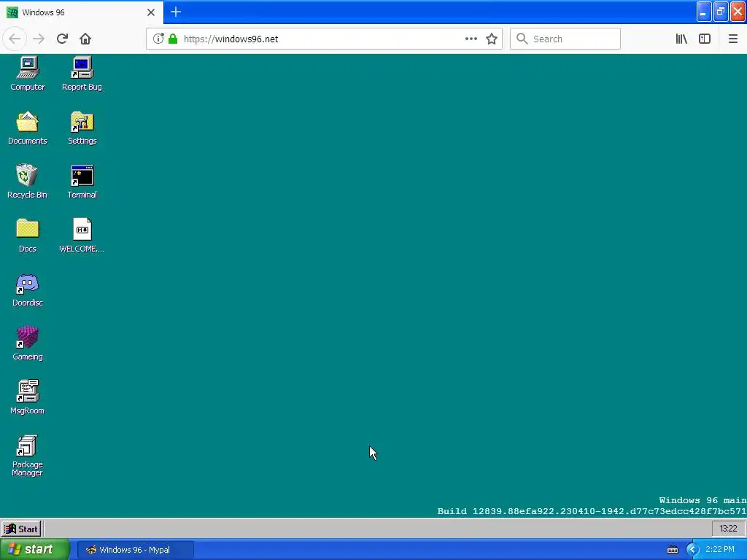The image size is (747, 560).
Task: Bookmark this page with the star
Action: pos(492,39)
